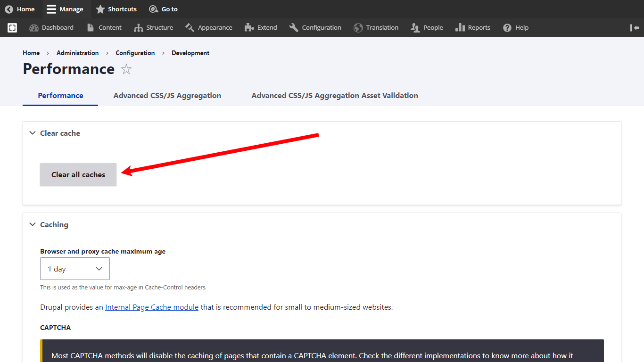Open the Shortcuts star menu

116,9
